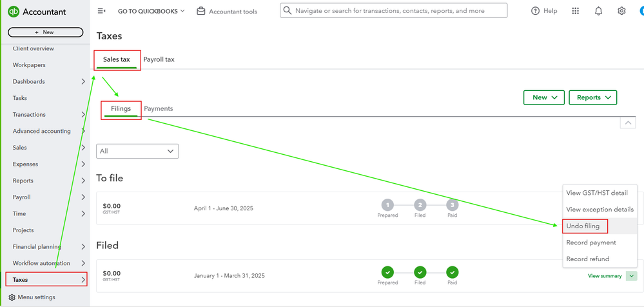Image resolution: width=644 pixels, height=307 pixels.
Task: Click the + New sidebar button
Action: coord(45,32)
